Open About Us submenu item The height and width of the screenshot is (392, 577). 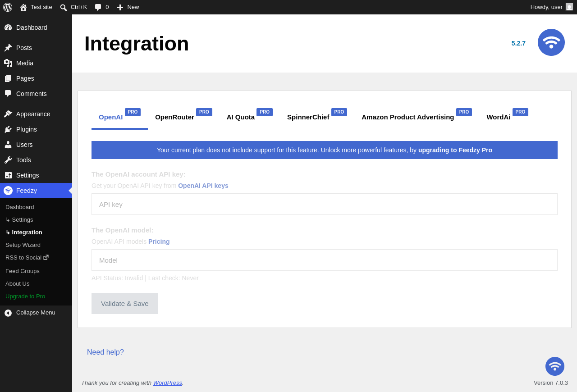tap(36, 284)
